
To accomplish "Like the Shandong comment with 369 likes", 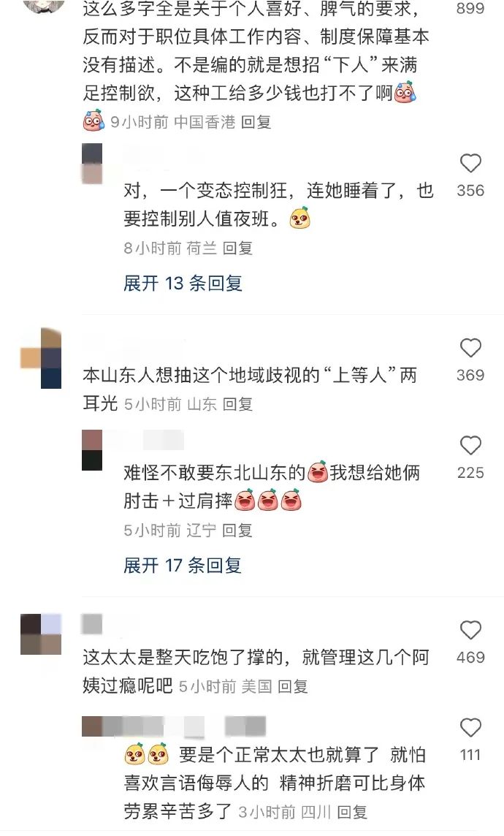I will (470, 348).
